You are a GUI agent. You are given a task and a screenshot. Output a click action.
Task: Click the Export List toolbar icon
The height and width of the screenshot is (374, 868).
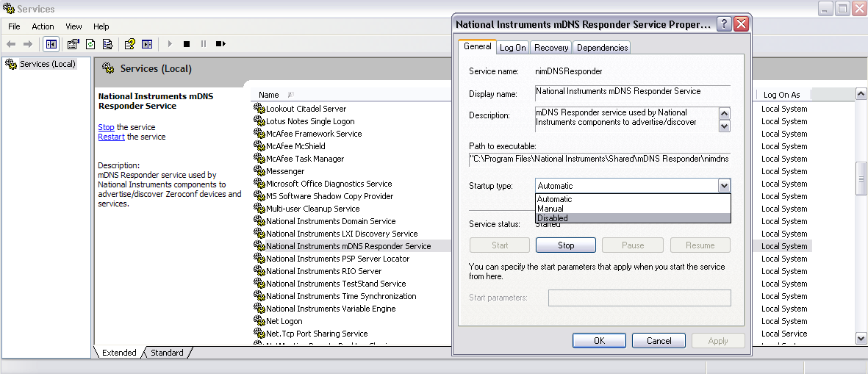[108, 43]
